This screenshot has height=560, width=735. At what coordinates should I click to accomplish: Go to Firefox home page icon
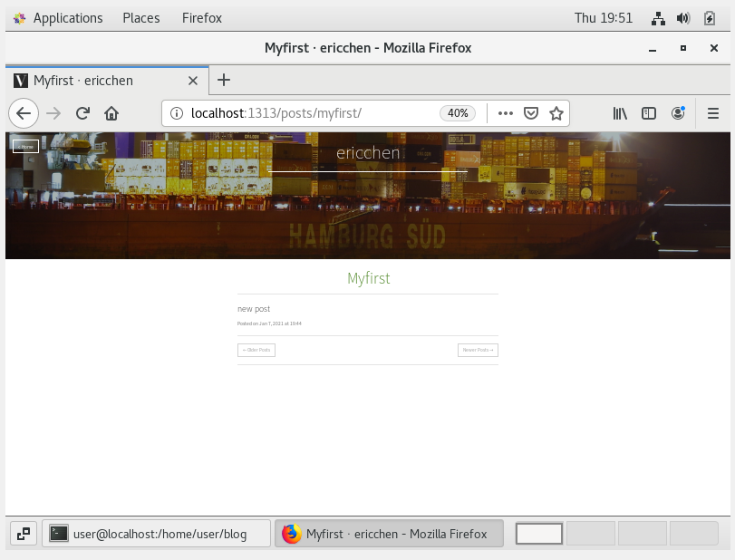point(111,113)
